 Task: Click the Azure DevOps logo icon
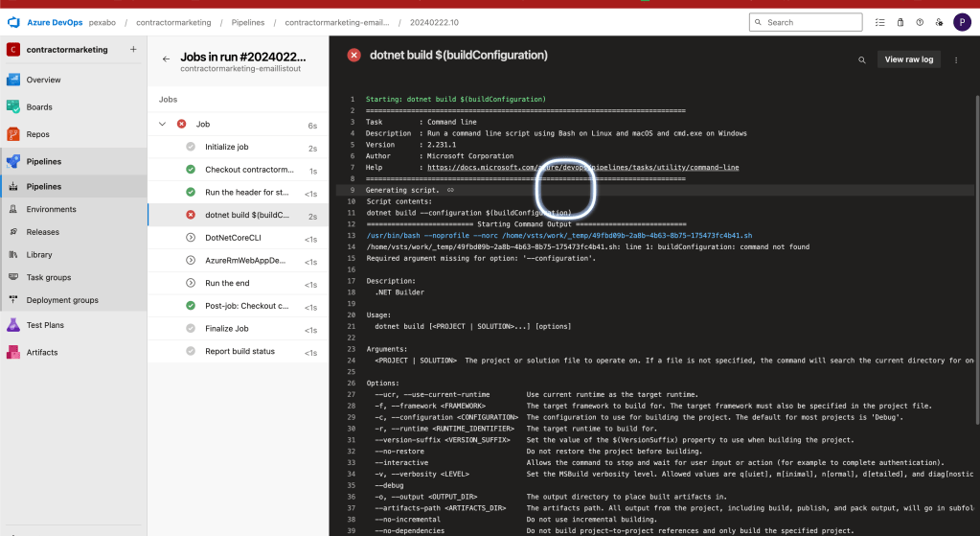click(13, 22)
